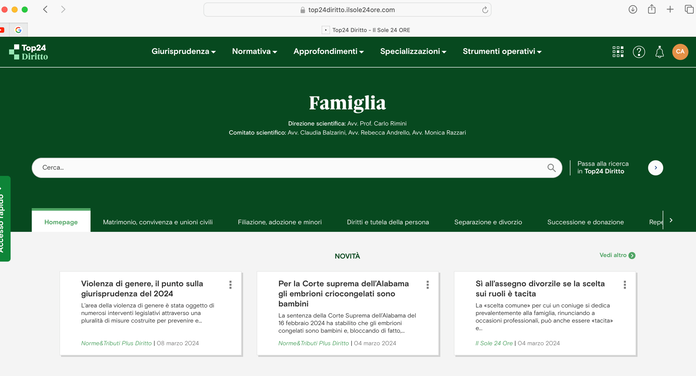
Task: Click Direzione scientifica Carlo Rimini text
Action: pyautogui.click(x=347, y=123)
